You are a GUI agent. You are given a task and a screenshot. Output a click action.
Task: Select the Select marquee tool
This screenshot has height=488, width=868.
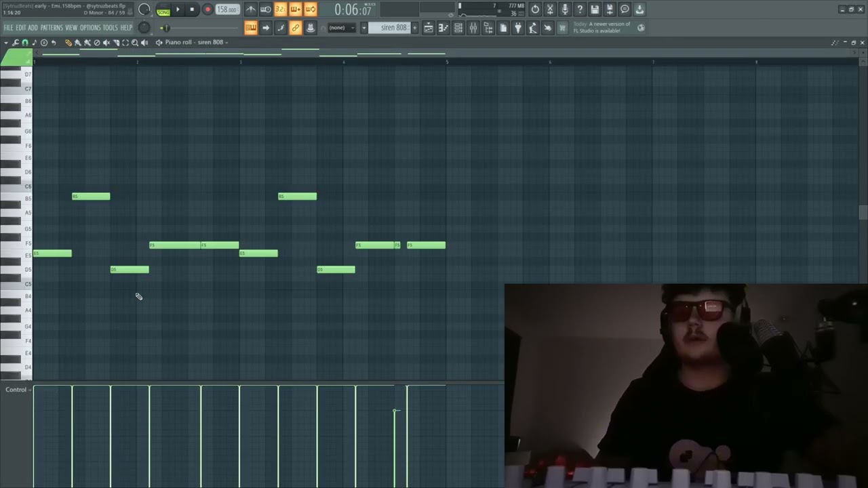pyautogui.click(x=125, y=42)
